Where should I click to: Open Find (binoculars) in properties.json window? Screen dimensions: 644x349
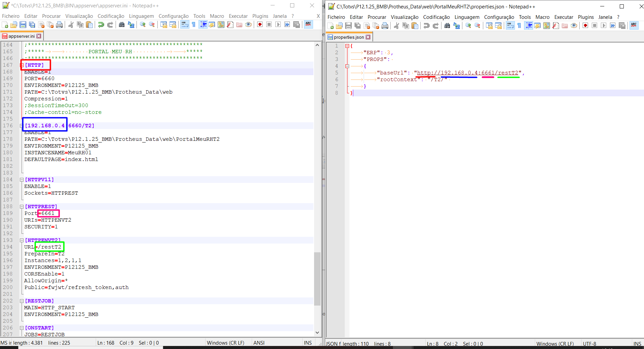[447, 26]
